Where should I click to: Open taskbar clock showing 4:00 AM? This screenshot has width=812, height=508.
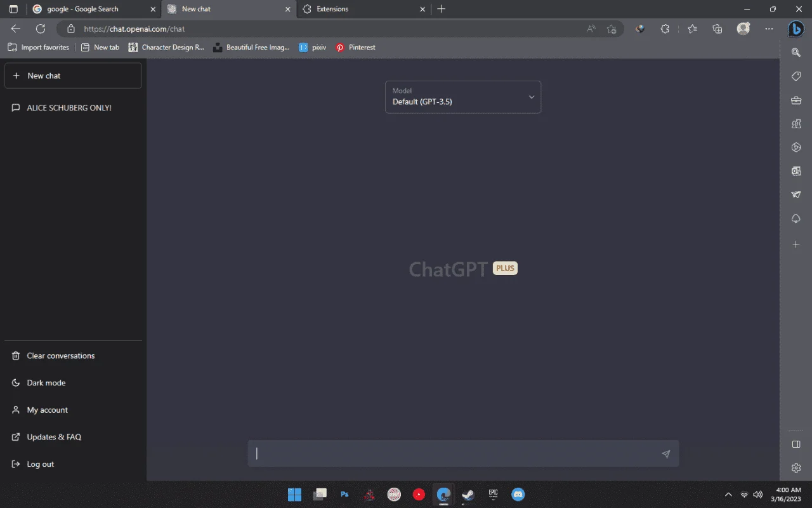coord(785,495)
